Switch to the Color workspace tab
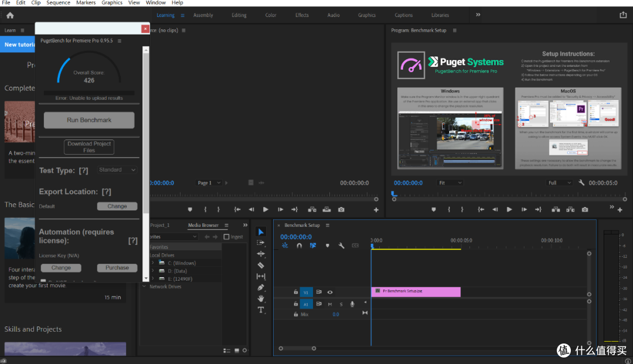 [x=270, y=15]
